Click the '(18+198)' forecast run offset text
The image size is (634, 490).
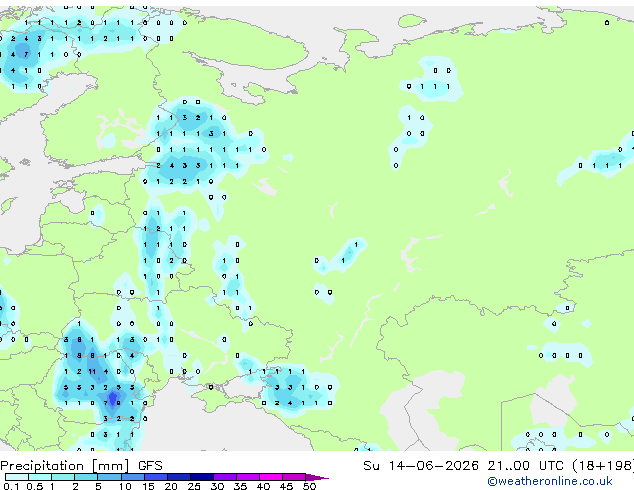coord(602,466)
